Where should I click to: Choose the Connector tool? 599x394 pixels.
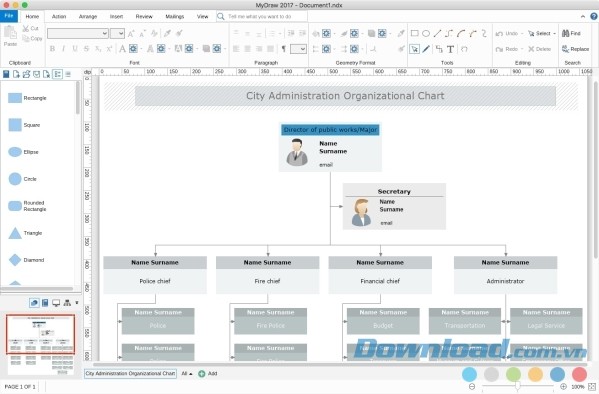(x=439, y=49)
